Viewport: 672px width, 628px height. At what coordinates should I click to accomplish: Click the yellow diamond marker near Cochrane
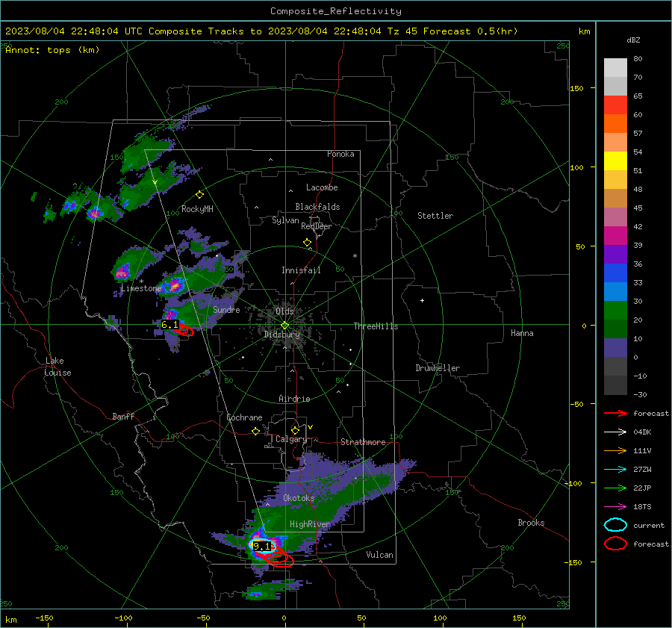[255, 431]
